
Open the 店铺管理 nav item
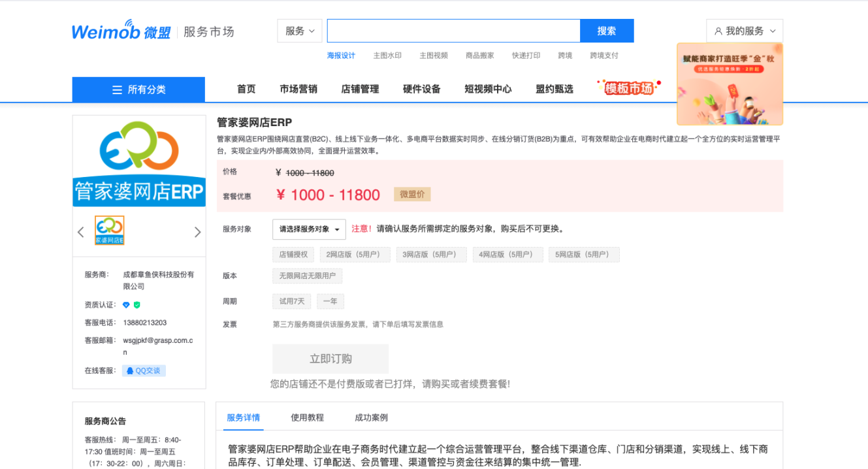[x=360, y=89]
